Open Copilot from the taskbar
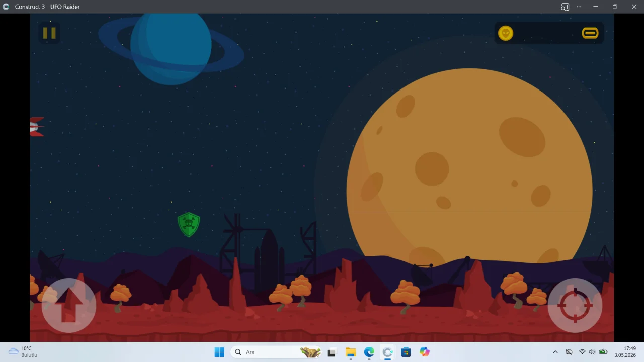 click(x=425, y=352)
